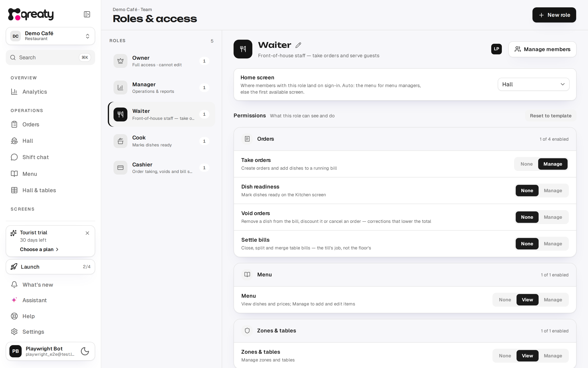Screen dimensions: 588x368
Task: Open the Home screen Hall dropdown
Action: (x=533, y=84)
